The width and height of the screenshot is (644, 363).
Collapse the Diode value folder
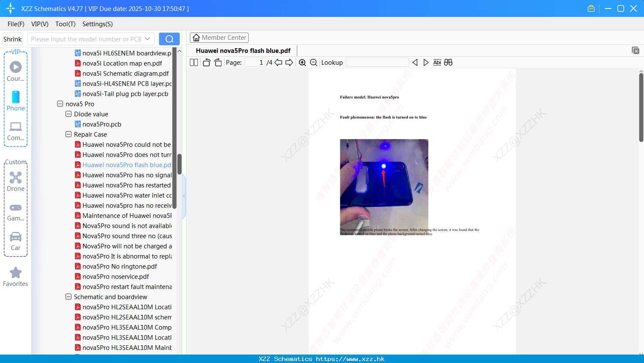(x=69, y=114)
